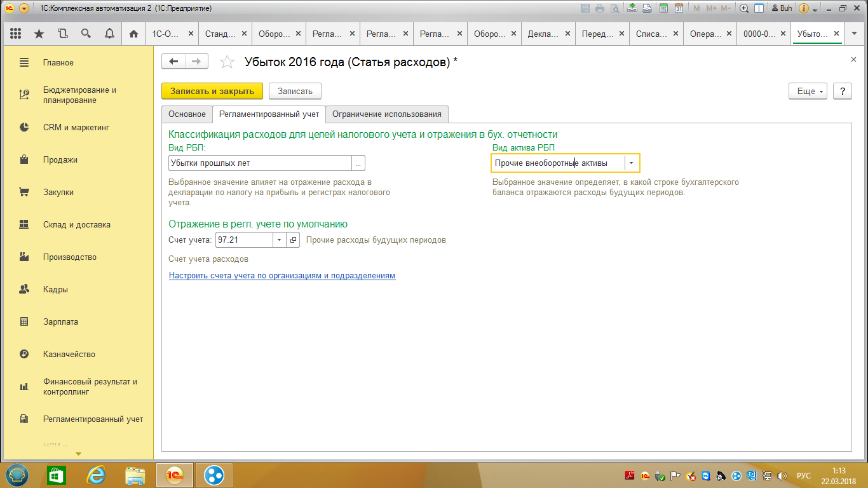The height and width of the screenshot is (488, 868).
Task: Open the Вид актива РБП dropdown arrow
Action: (631, 163)
